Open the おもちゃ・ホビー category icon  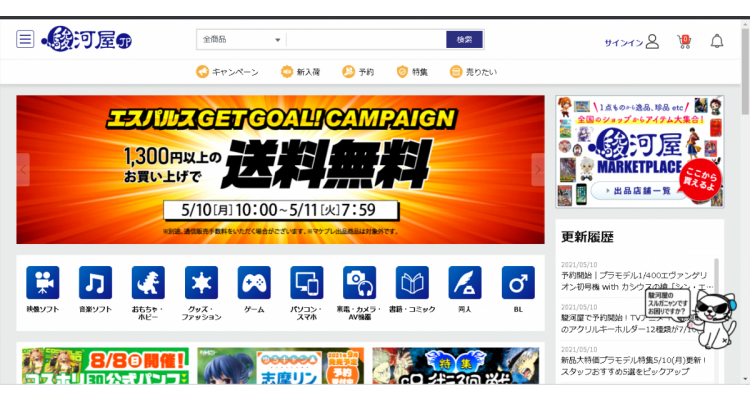[148, 283]
